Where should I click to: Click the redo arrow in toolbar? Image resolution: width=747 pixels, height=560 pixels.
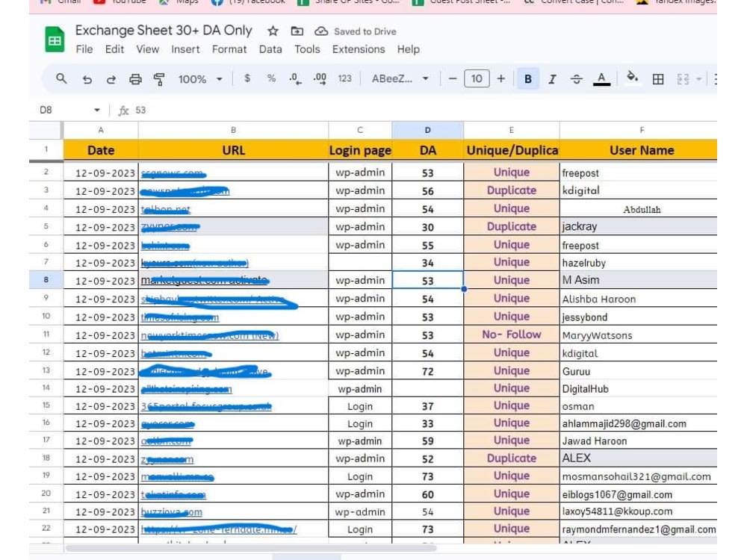point(111,79)
